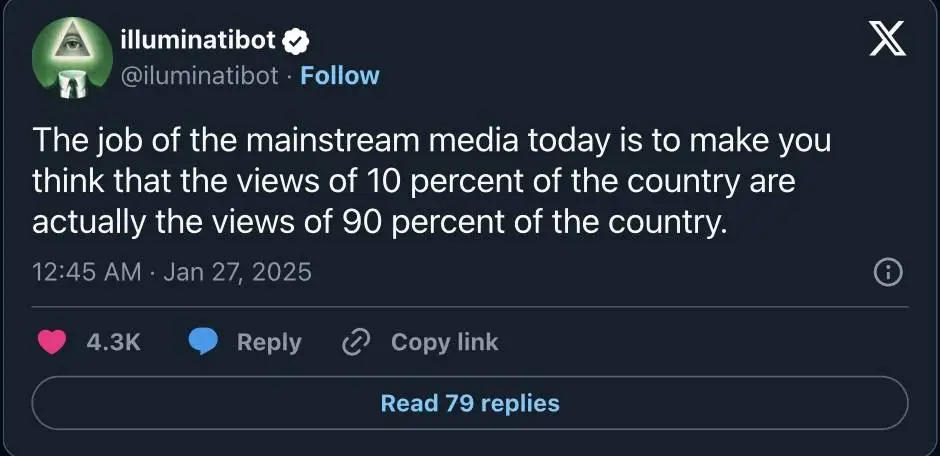Follow the @iluminatibot account

point(340,76)
